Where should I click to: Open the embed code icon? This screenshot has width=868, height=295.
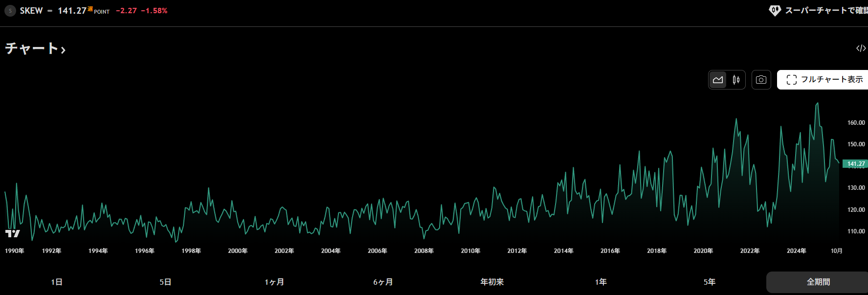coord(861,48)
